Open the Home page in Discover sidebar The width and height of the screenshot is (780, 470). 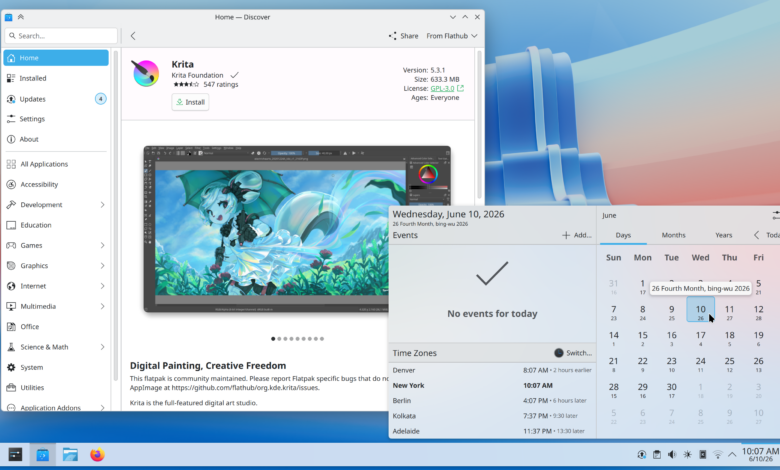click(56, 58)
